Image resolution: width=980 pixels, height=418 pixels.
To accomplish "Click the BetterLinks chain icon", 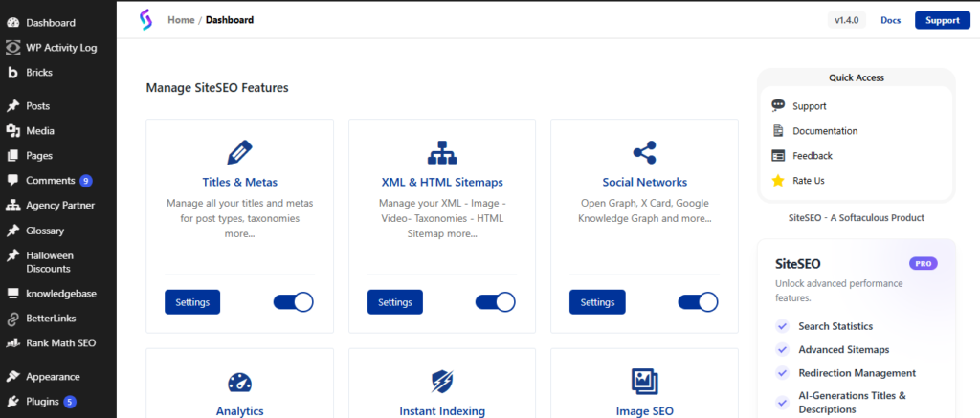I will pos(12,319).
